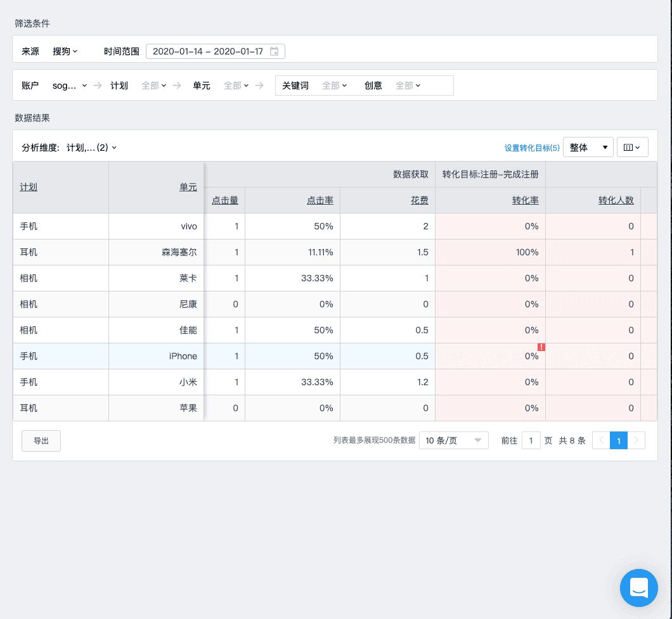
Task: Open the column settings icon dropdown
Action: (x=632, y=148)
